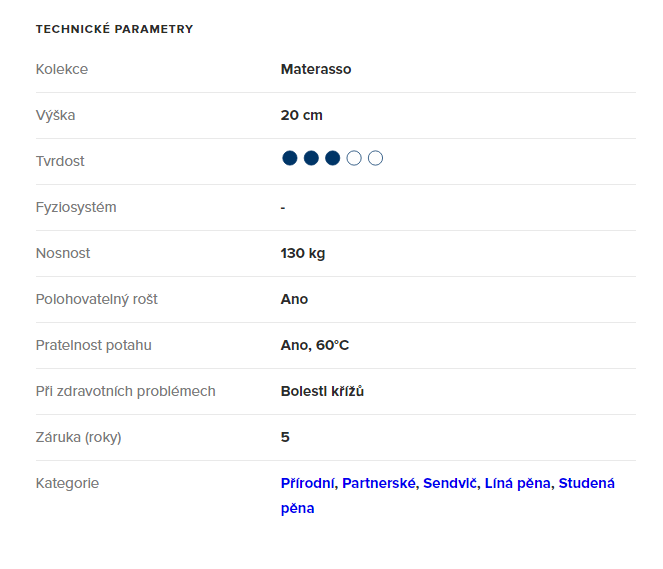Select the 20 cm height value
663x569 pixels.
302,115
